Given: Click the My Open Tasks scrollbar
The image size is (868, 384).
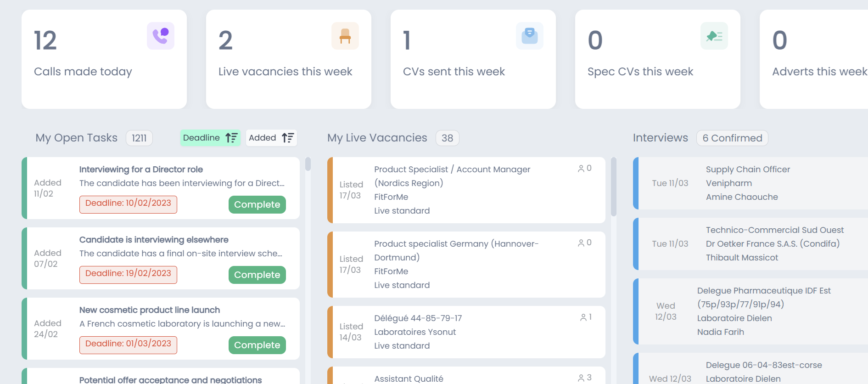Looking at the screenshot, I should point(308,164).
